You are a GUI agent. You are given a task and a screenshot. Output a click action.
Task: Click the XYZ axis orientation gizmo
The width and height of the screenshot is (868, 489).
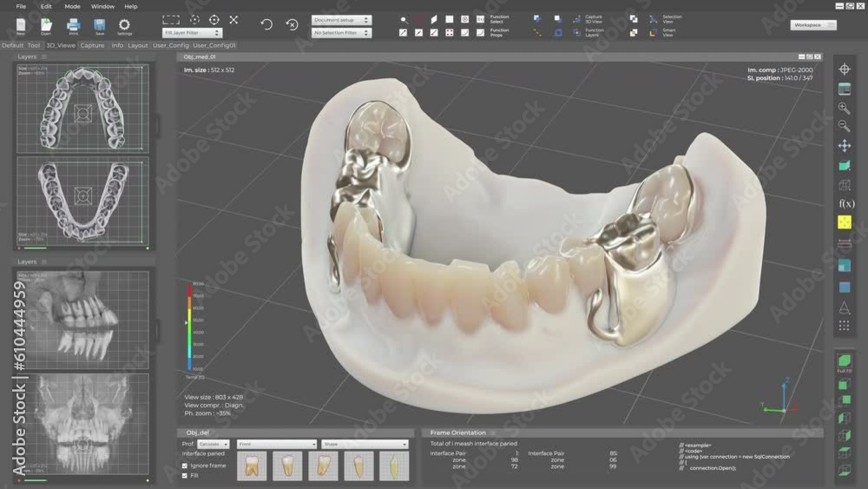[x=780, y=397]
